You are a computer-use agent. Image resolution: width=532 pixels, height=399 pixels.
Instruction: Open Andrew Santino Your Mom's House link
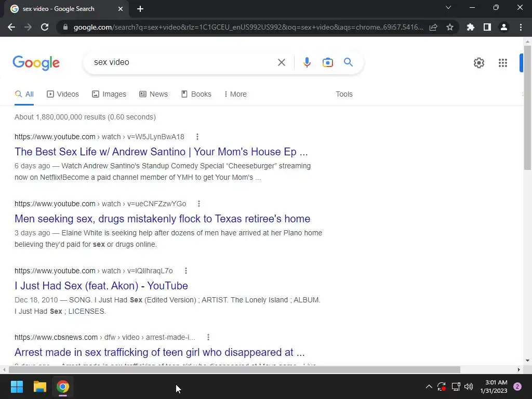point(161,152)
